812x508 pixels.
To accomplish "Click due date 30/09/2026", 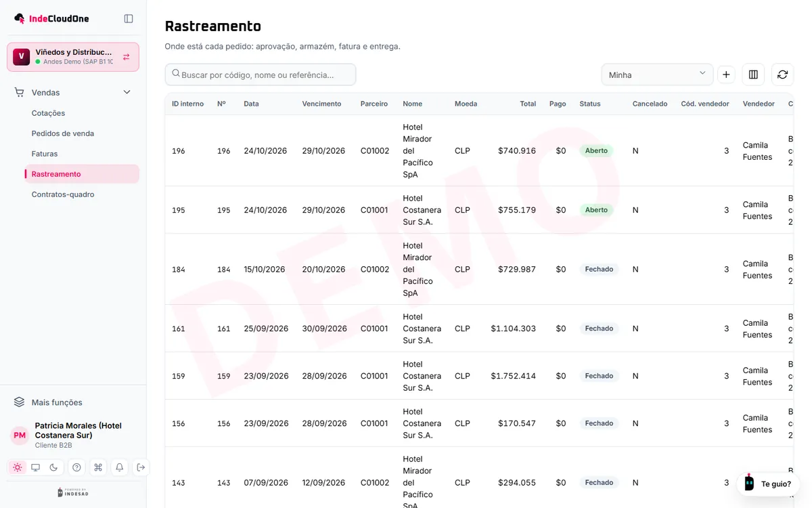I will [x=324, y=329].
